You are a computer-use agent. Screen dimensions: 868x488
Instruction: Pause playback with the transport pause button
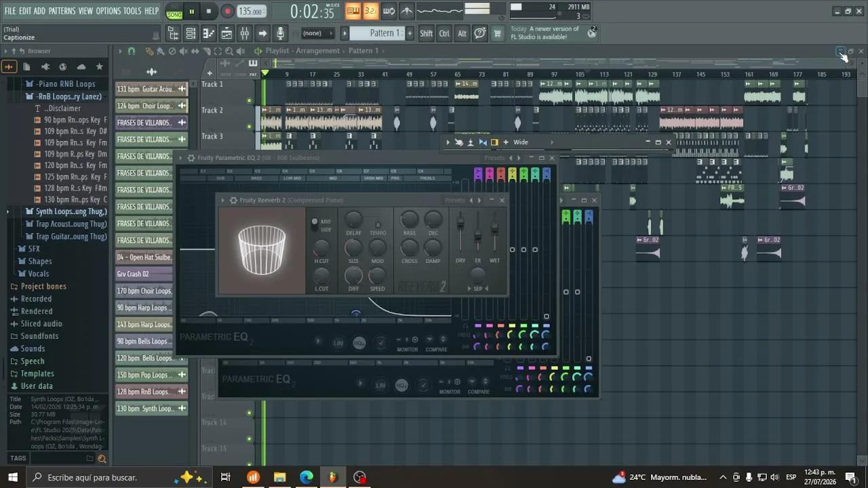click(192, 12)
